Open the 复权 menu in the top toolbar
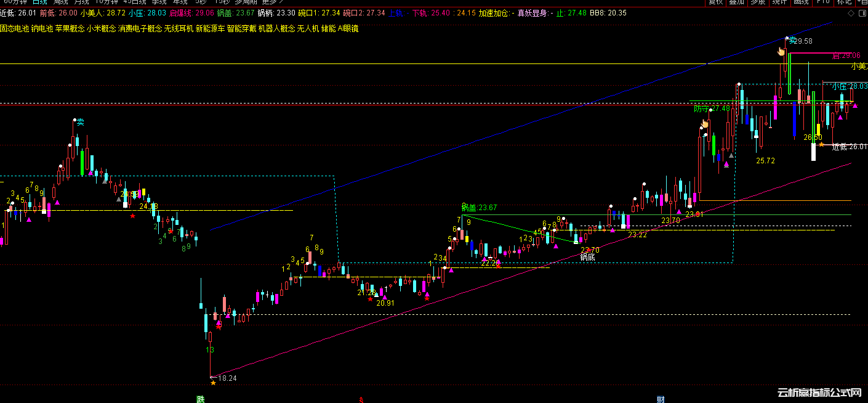This screenshot has width=868, height=403. [716, 2]
